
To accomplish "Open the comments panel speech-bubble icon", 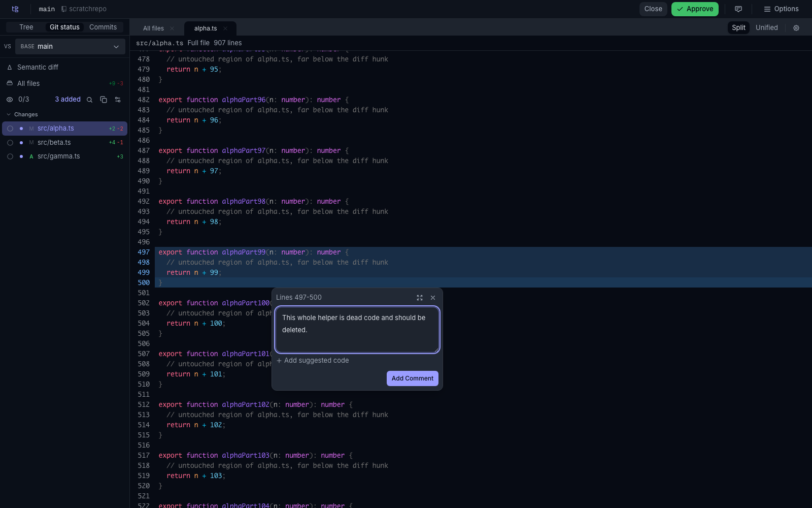I will pos(738,9).
